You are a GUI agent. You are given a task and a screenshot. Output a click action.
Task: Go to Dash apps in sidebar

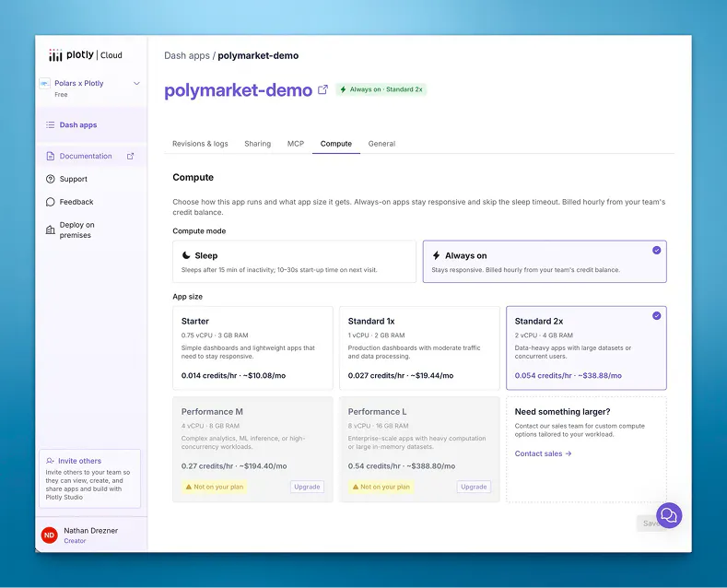tap(91, 124)
